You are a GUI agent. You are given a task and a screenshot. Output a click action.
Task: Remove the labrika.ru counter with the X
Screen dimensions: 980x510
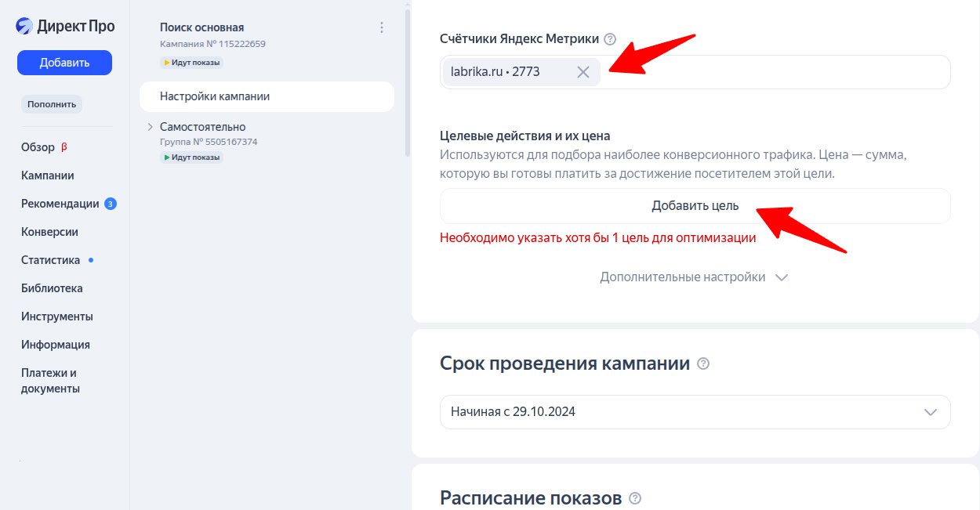pyautogui.click(x=583, y=72)
